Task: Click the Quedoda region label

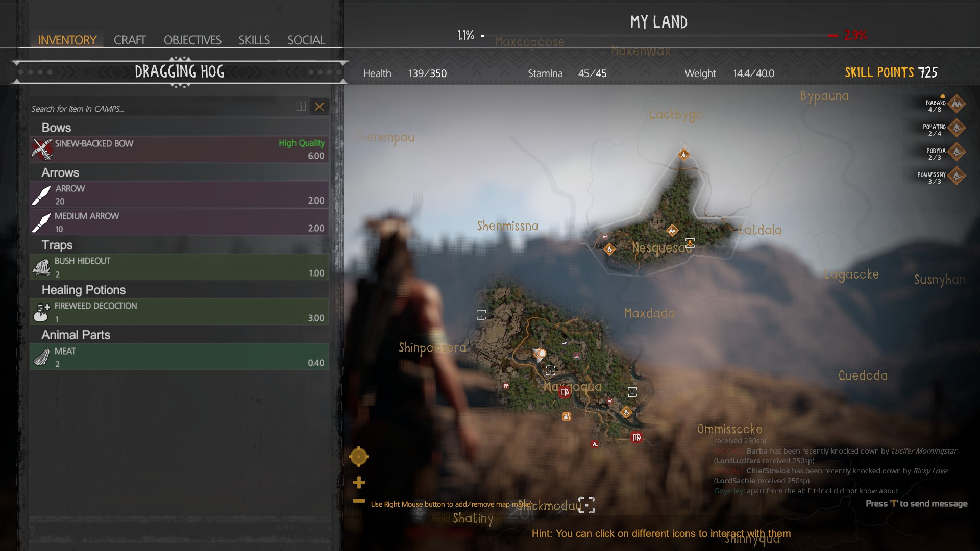Action: (863, 376)
